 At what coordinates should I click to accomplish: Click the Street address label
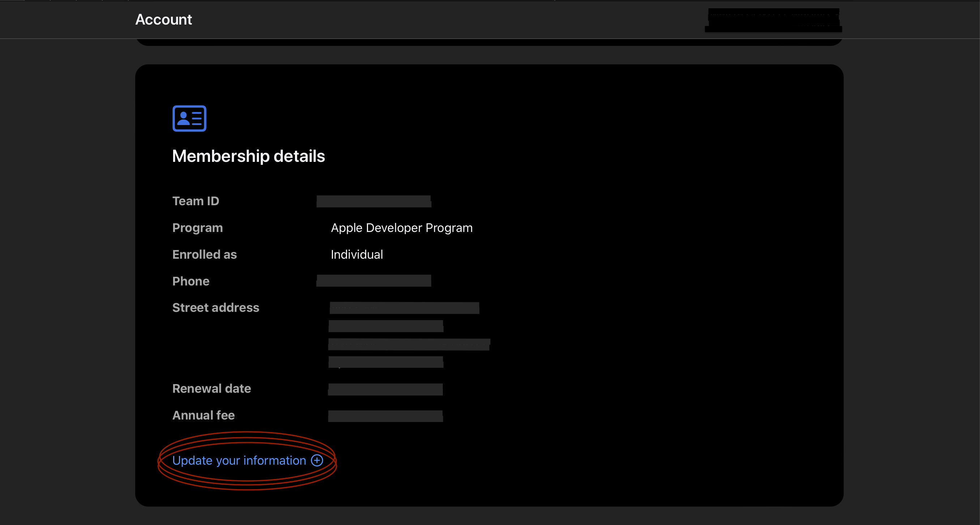(x=215, y=307)
